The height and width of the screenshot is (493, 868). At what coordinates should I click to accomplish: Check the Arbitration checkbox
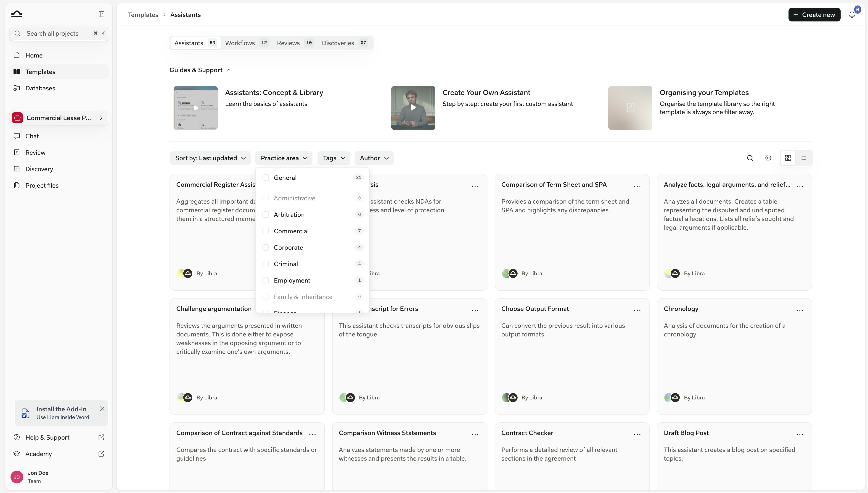pyautogui.click(x=266, y=215)
